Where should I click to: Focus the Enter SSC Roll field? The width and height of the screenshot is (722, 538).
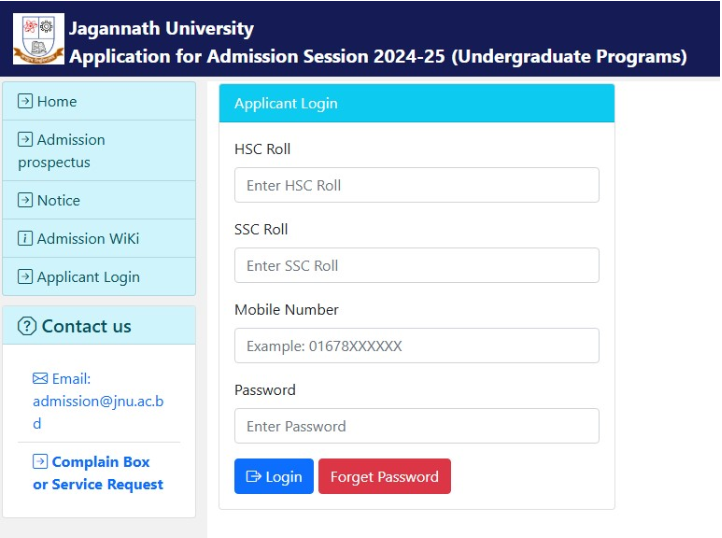pyautogui.click(x=417, y=265)
